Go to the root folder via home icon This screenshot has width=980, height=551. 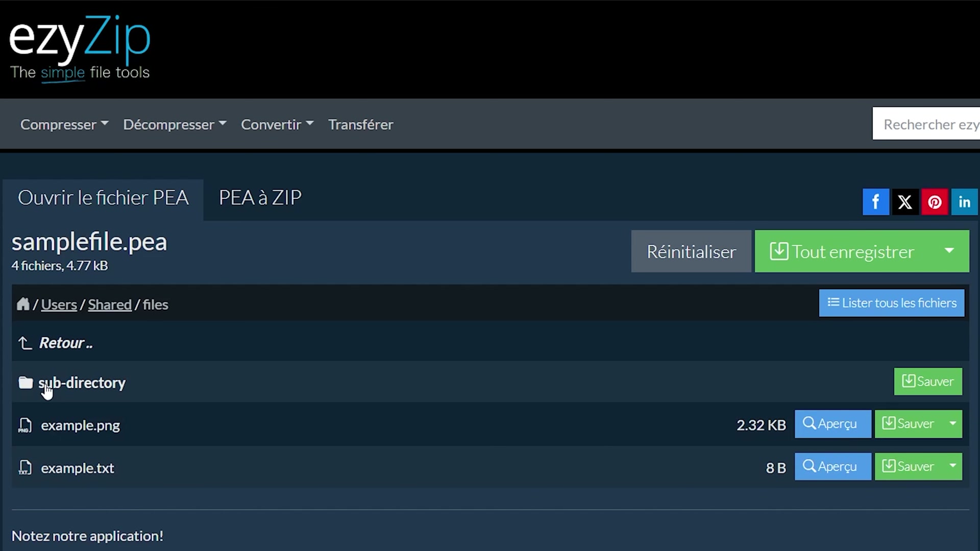tap(23, 304)
